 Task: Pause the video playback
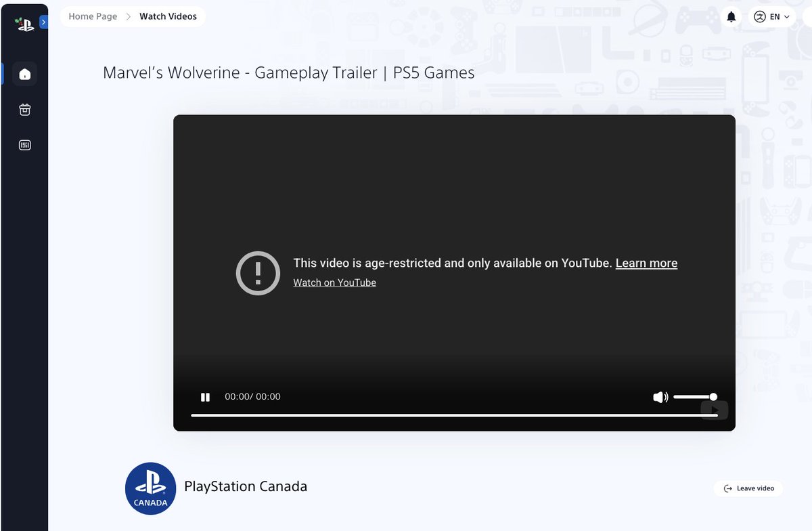(206, 398)
